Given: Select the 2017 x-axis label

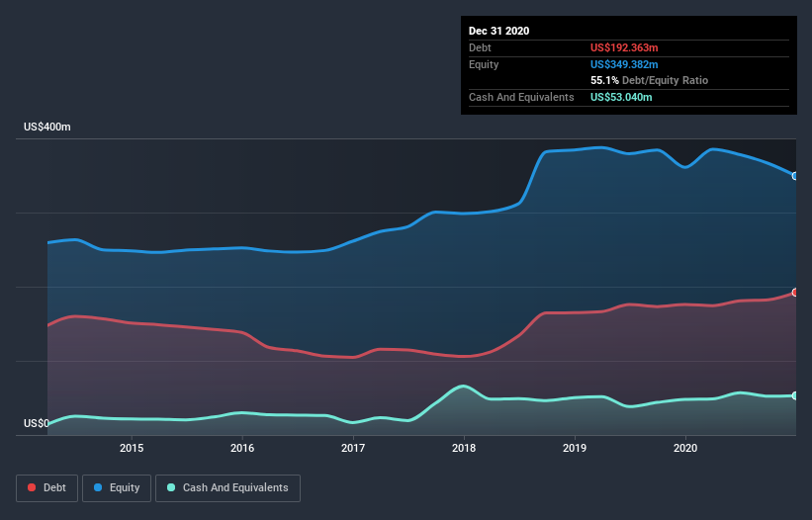Looking at the screenshot, I should (x=353, y=448).
